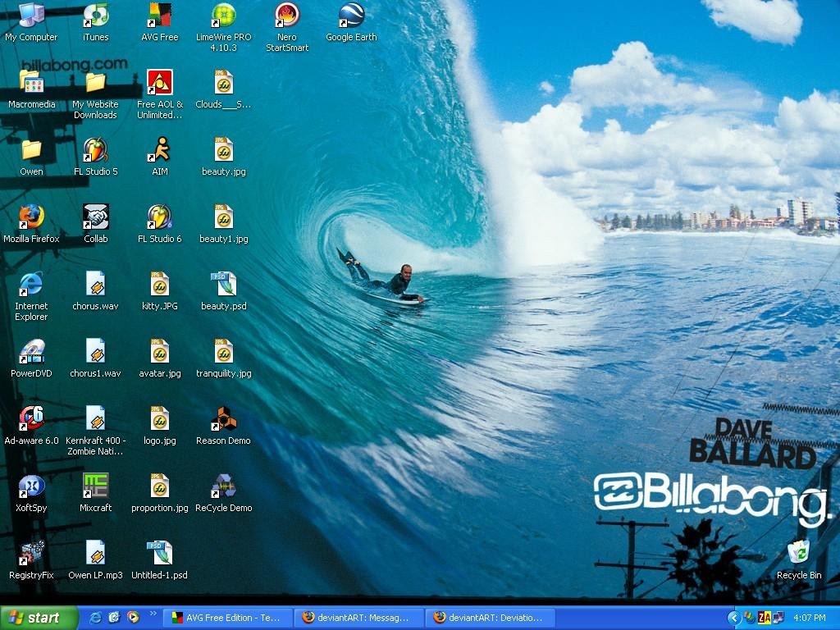840x630 pixels.
Task: Select the logo.jpg file
Action: 160,426
